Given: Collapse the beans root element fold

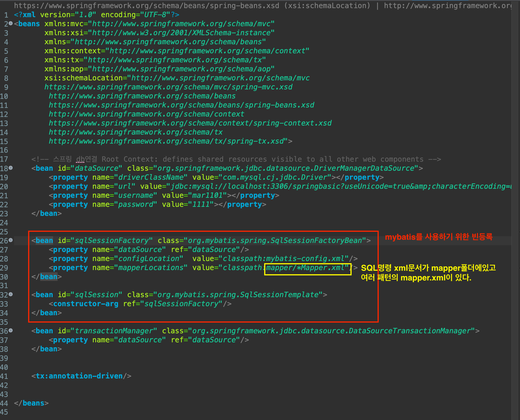Looking at the screenshot, I should (11, 23).
